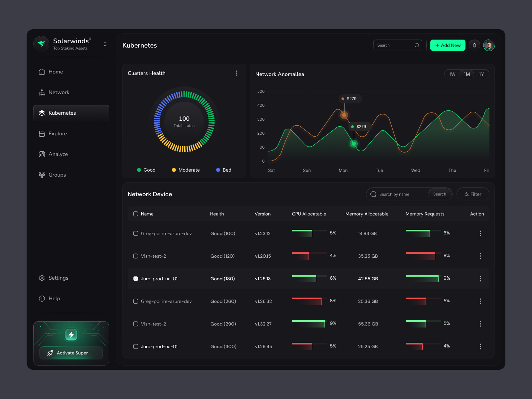
Task: Open notifications bell
Action: tap(474, 45)
